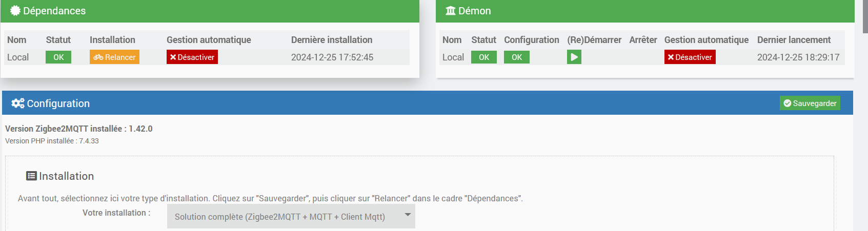868x231 pixels.
Task: Click the Démon panel title
Action: tap(474, 11)
